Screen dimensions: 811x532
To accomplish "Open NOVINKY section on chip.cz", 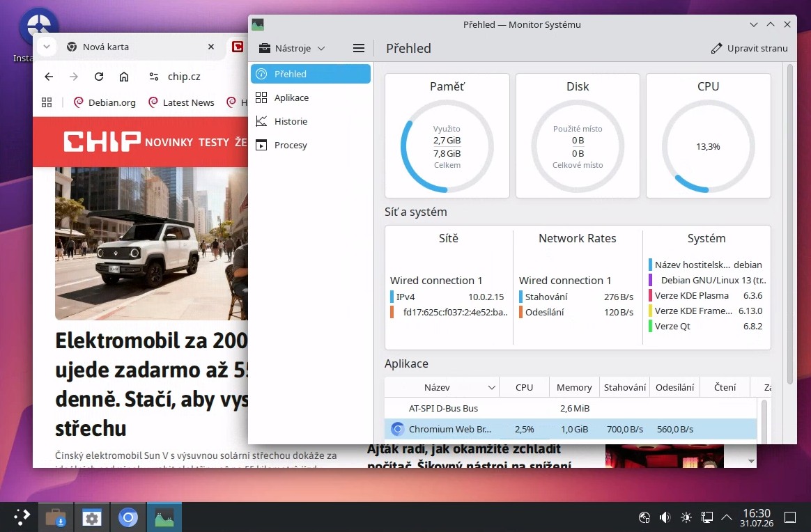I will (169, 142).
